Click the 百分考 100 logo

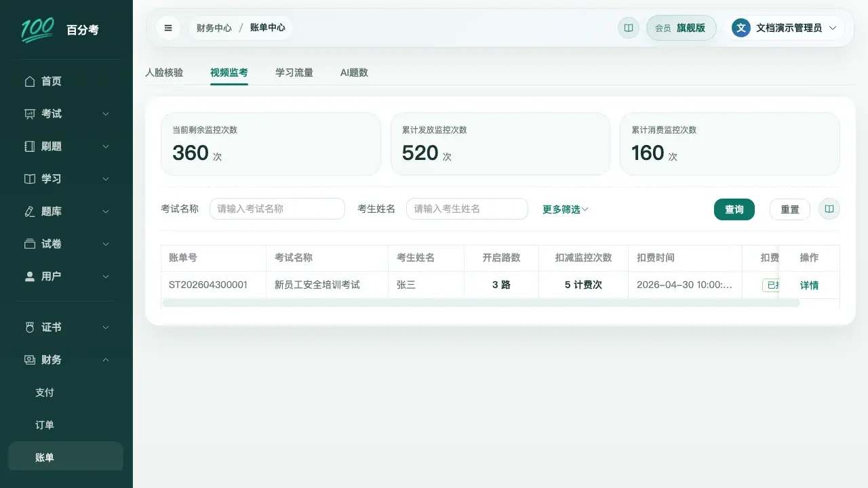[x=37, y=29]
